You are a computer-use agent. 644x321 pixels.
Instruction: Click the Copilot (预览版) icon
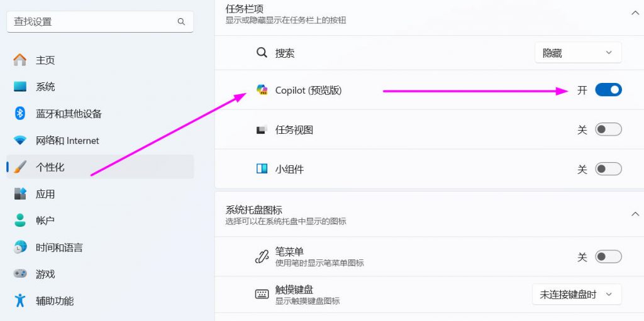coord(262,90)
